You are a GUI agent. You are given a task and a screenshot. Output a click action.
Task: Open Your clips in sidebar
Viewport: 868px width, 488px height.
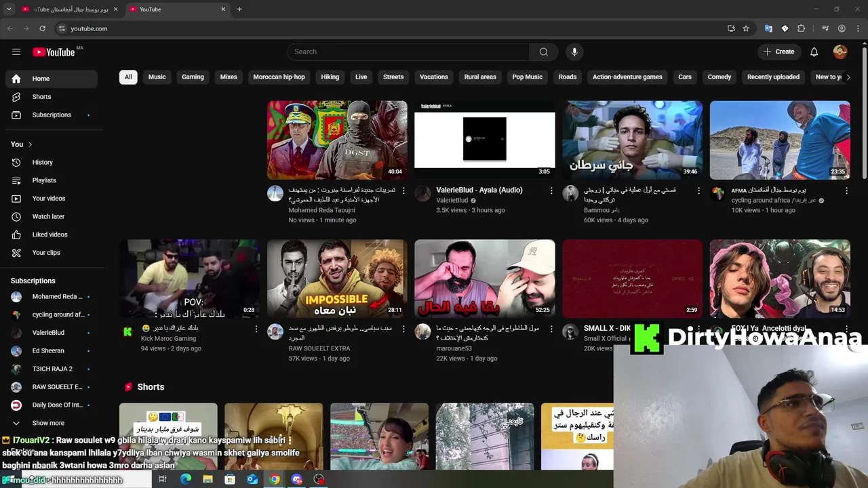(52, 253)
